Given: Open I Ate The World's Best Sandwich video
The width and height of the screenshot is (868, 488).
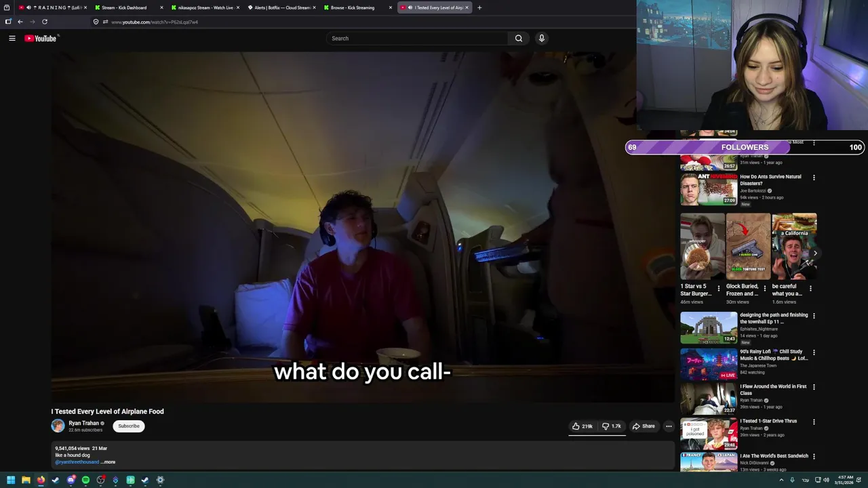Looking at the screenshot, I should coord(709,462).
